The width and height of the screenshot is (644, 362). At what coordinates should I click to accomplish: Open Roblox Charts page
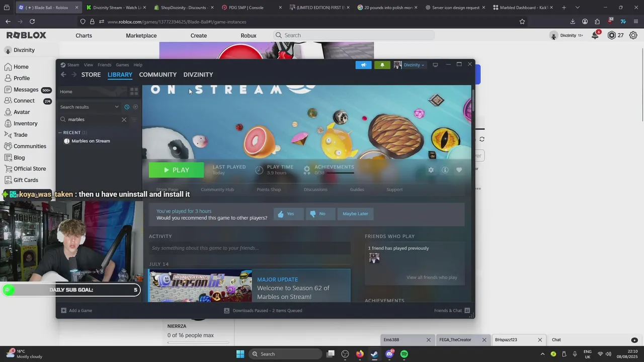click(x=84, y=35)
